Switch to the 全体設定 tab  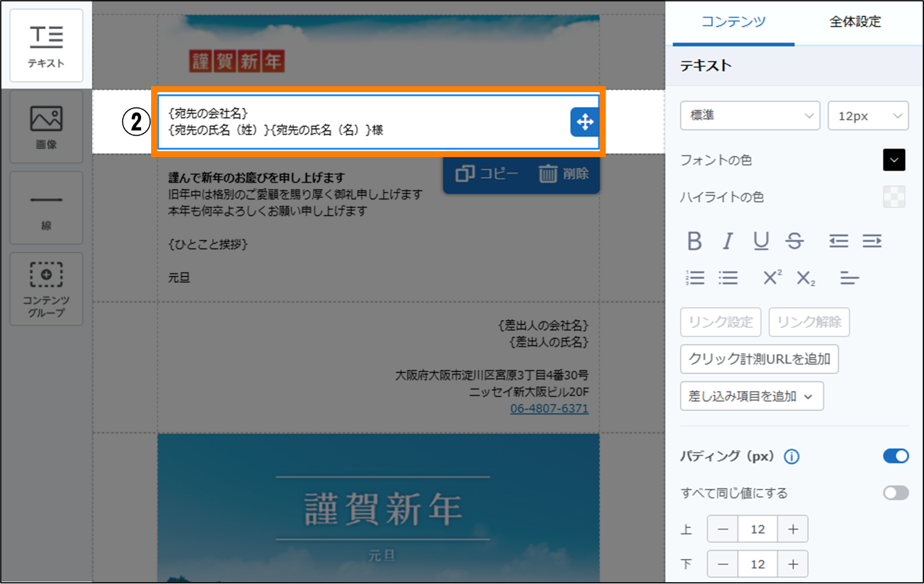[854, 22]
